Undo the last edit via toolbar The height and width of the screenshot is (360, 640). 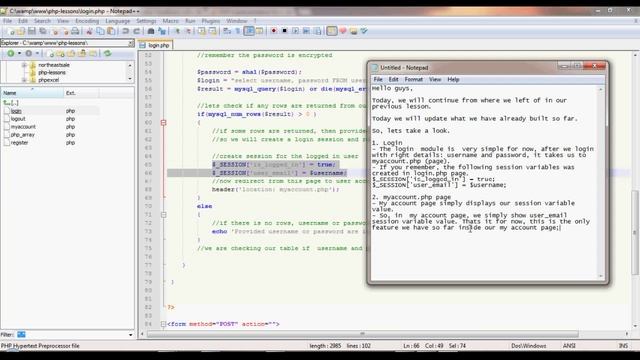point(125,31)
